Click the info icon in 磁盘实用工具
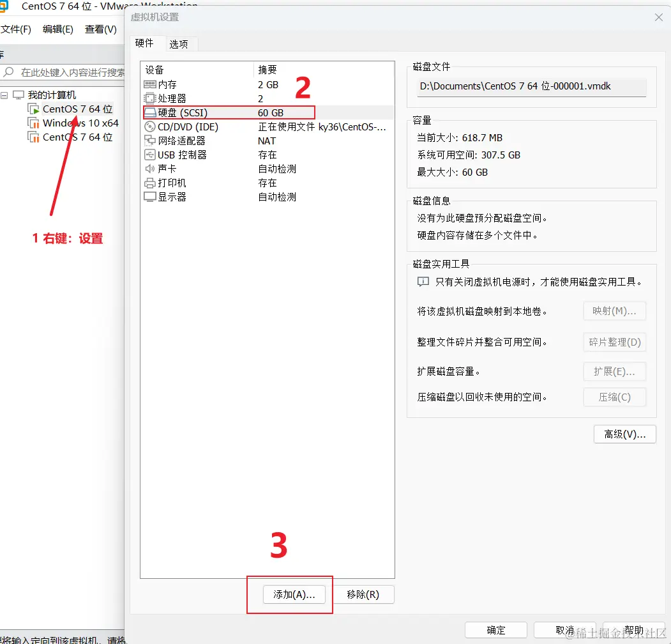The width and height of the screenshot is (671, 644). point(423,282)
